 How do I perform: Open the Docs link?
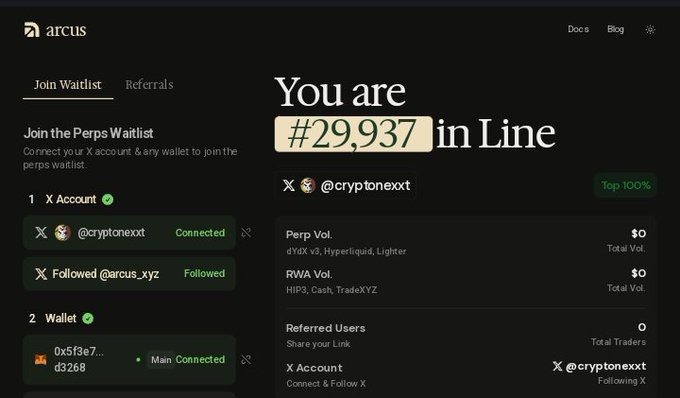578,29
